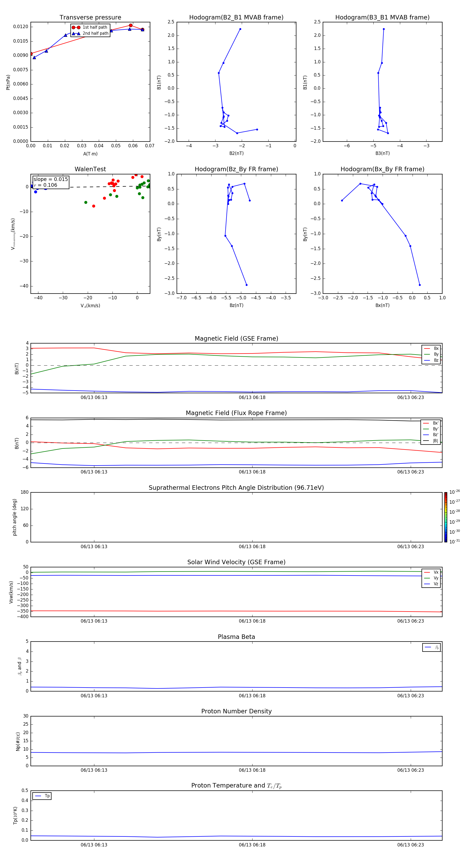Click the 'slope = 0.015' annotation text
The width and height of the screenshot is (473, 868).
pyautogui.click(x=51, y=179)
